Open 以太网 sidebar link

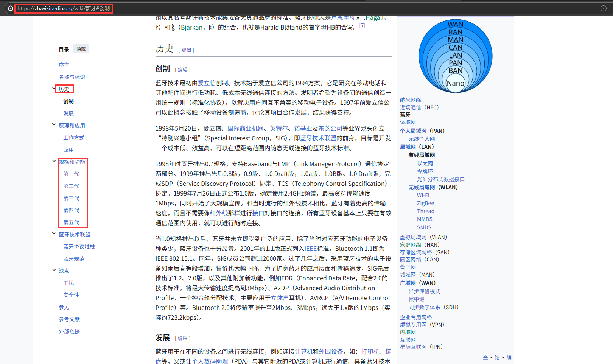pos(425,163)
